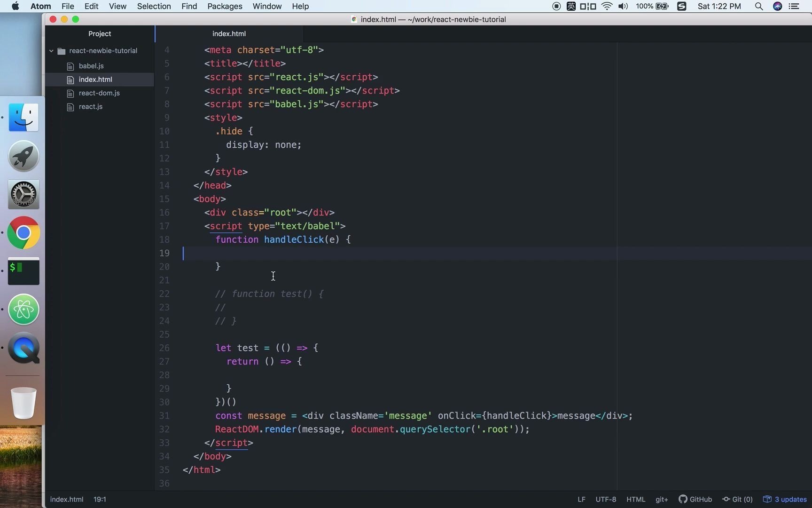The image size is (812, 508).
Task: Open the Terminal app in the Dock
Action: click(x=23, y=271)
